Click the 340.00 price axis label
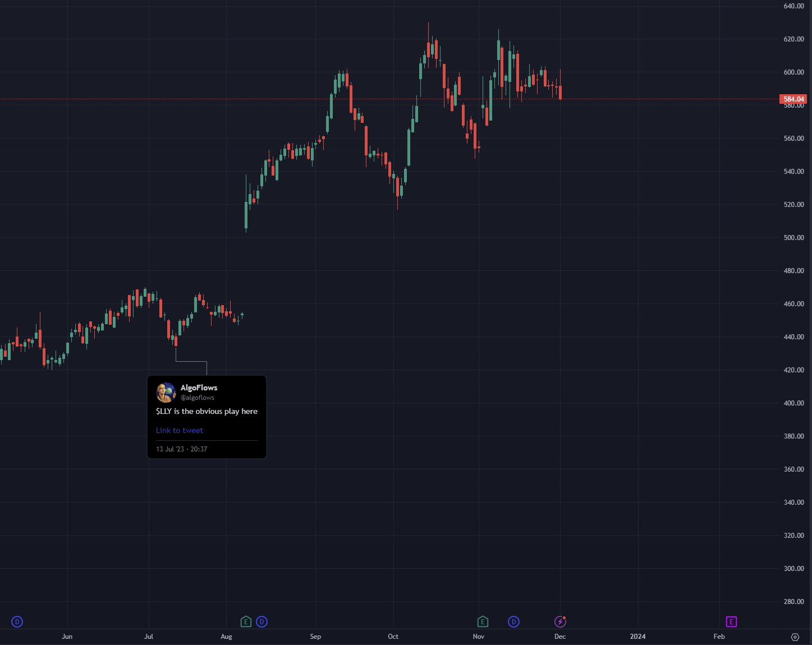Screen dimensions: 812x645 pos(793,503)
